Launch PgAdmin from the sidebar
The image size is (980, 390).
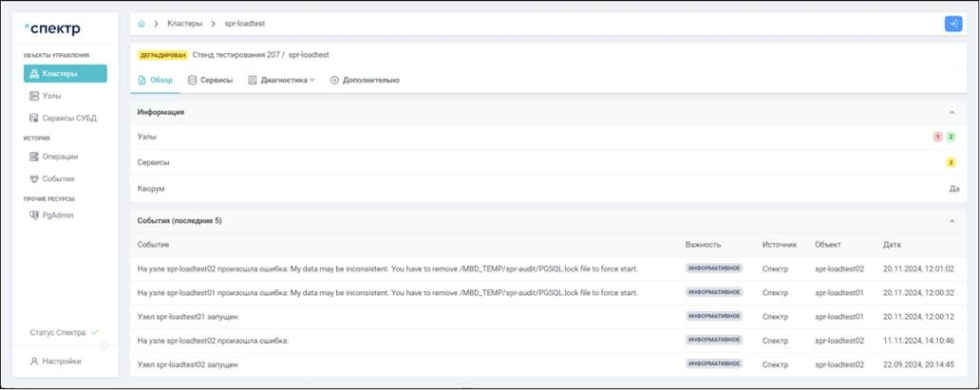[57, 215]
